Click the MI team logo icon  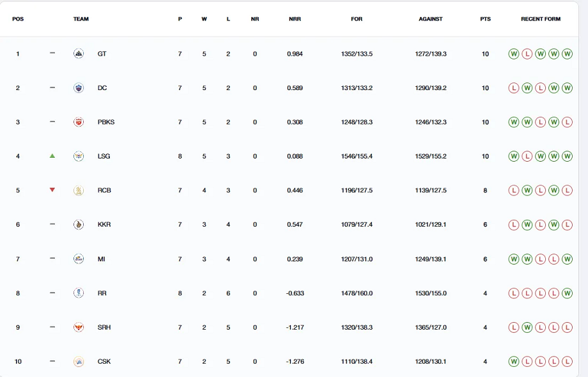tap(78, 259)
